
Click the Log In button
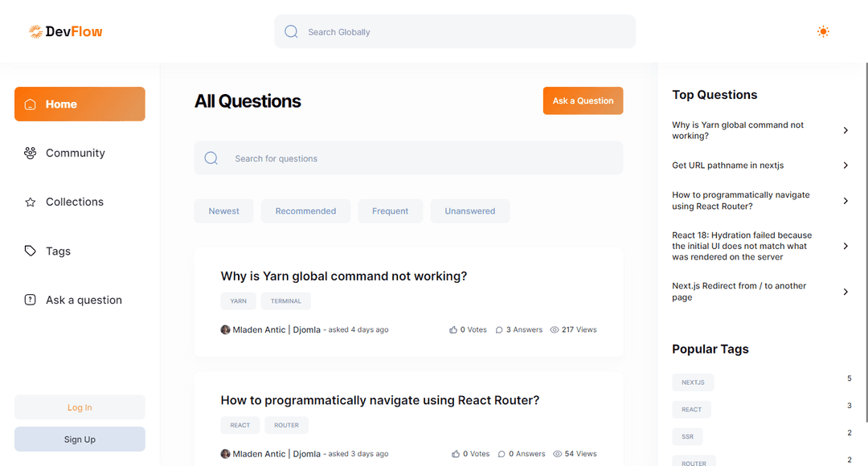[80, 407]
